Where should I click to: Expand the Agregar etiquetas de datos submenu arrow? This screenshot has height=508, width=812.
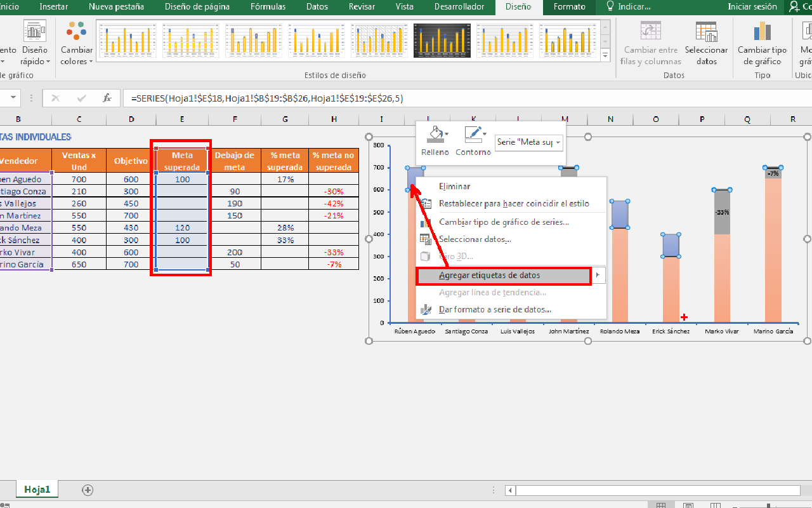(x=599, y=276)
